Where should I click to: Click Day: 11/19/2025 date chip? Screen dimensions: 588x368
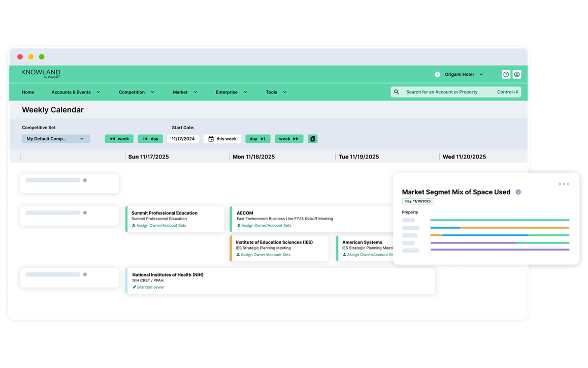tap(418, 201)
